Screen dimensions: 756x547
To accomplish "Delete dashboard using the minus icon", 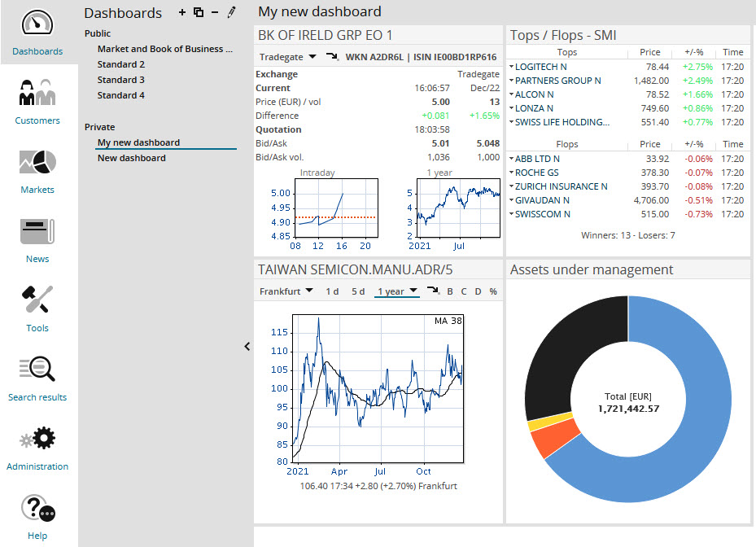I will click(x=214, y=12).
